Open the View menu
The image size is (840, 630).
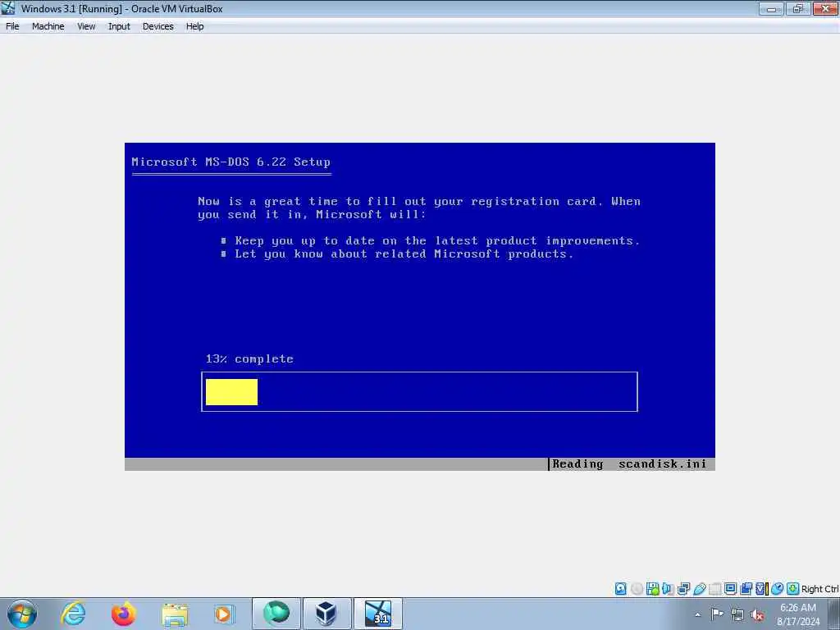[x=85, y=26]
